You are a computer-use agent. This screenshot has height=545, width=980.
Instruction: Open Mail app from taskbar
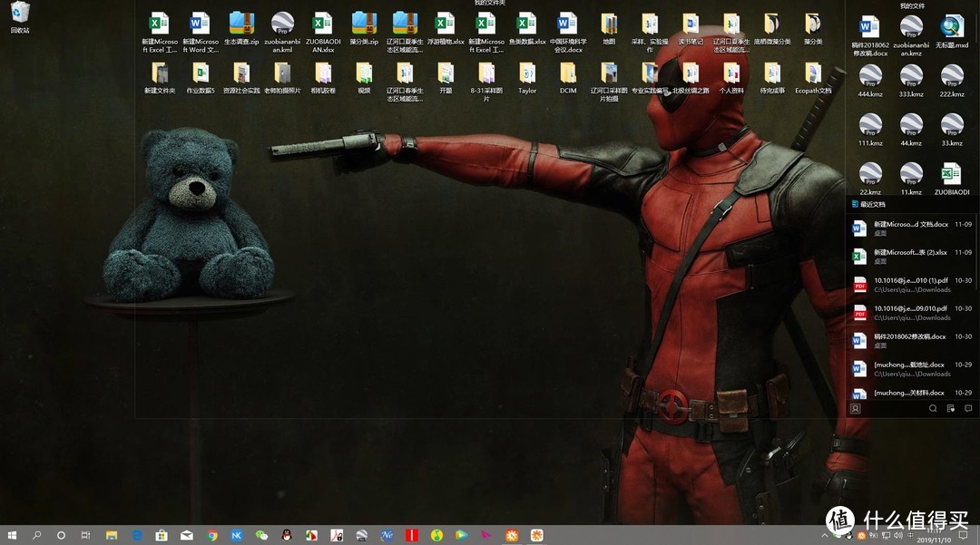point(187,535)
